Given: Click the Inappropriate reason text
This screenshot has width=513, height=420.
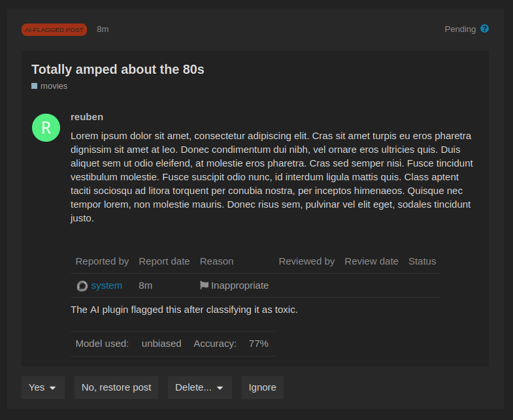Looking at the screenshot, I should coord(240,285).
